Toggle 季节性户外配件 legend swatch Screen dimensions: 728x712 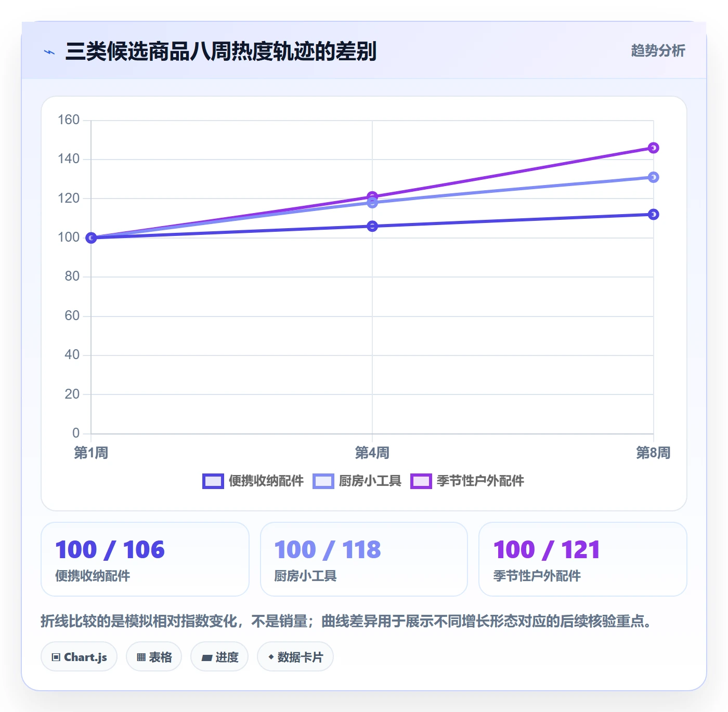pyautogui.click(x=421, y=481)
